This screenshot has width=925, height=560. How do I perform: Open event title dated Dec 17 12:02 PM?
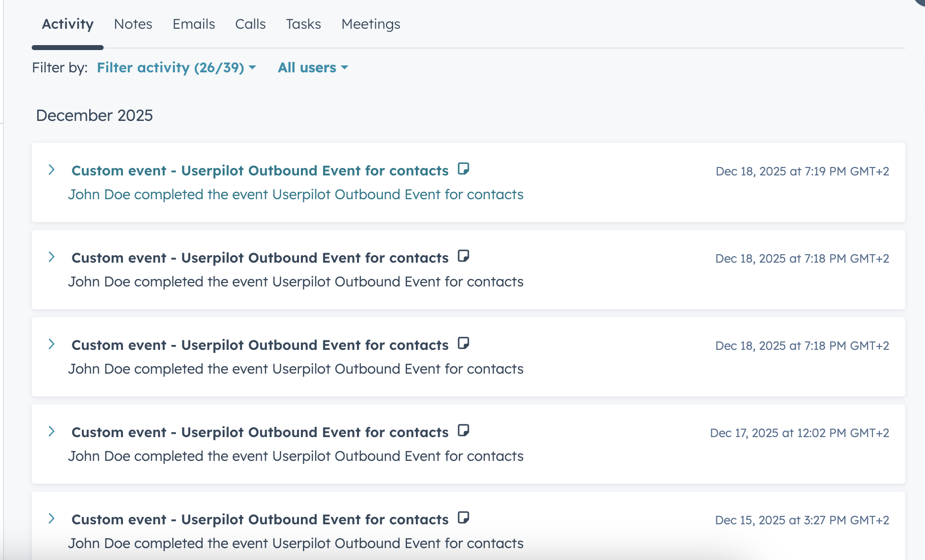click(x=260, y=432)
